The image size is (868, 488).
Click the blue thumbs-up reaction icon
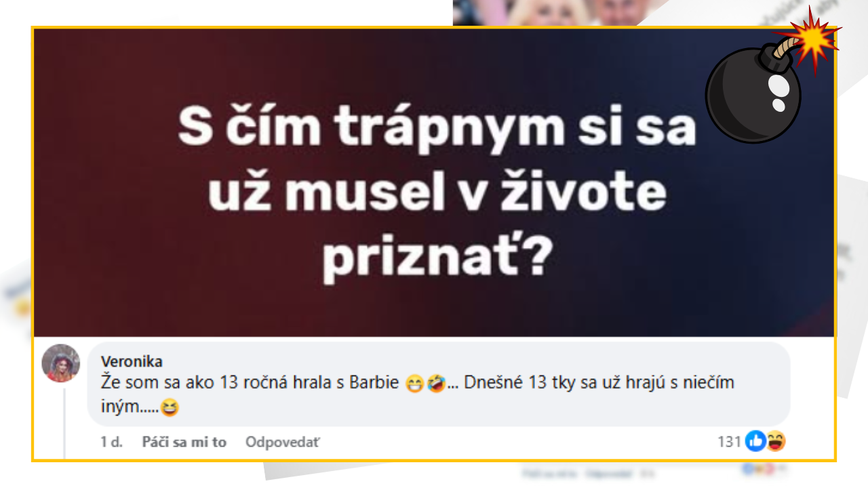(755, 442)
